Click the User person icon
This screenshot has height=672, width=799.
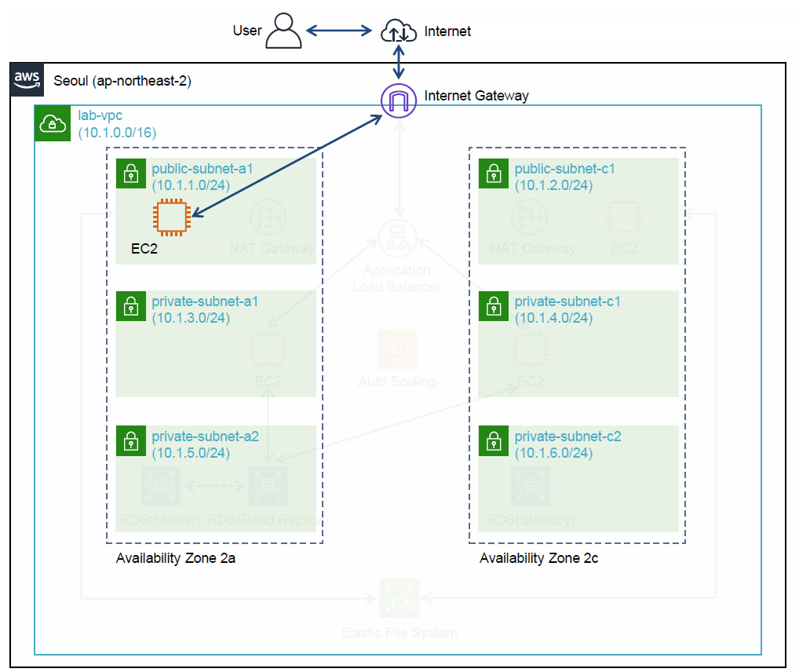pos(283,31)
